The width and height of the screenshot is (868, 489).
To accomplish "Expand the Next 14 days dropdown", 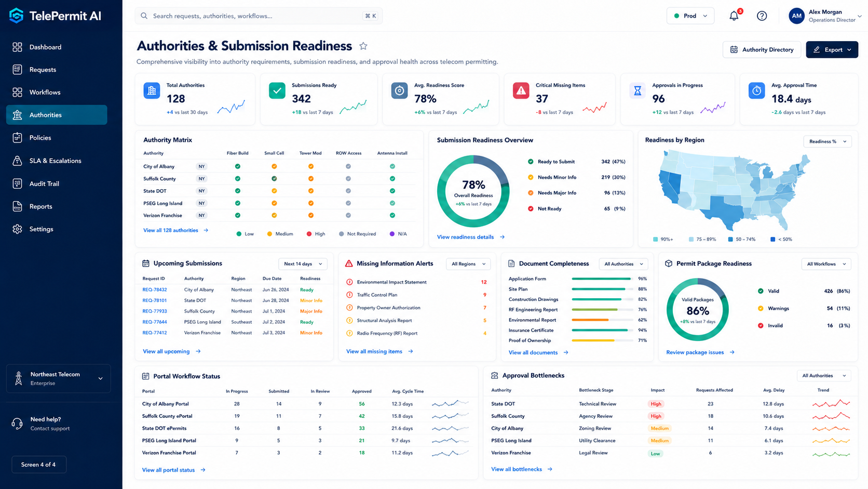I will 303,264.
